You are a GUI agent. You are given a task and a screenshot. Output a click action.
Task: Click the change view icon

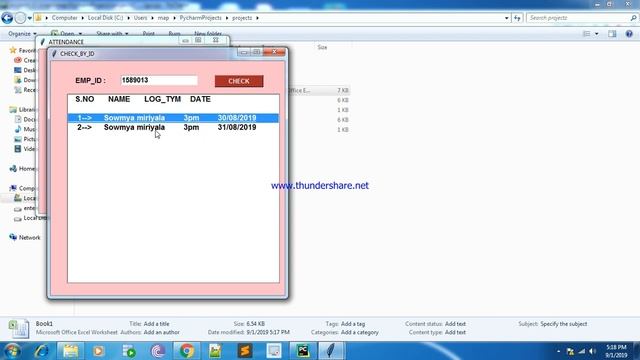pos(587,34)
